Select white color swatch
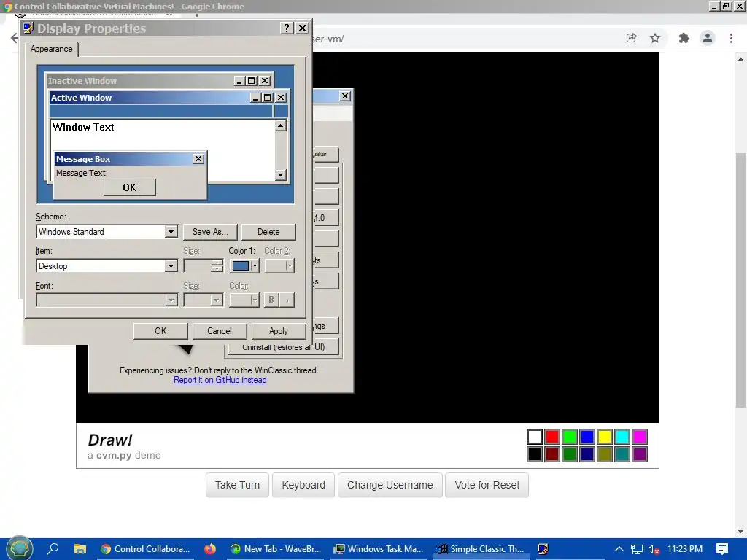This screenshot has height=560, width=747. [x=535, y=436]
